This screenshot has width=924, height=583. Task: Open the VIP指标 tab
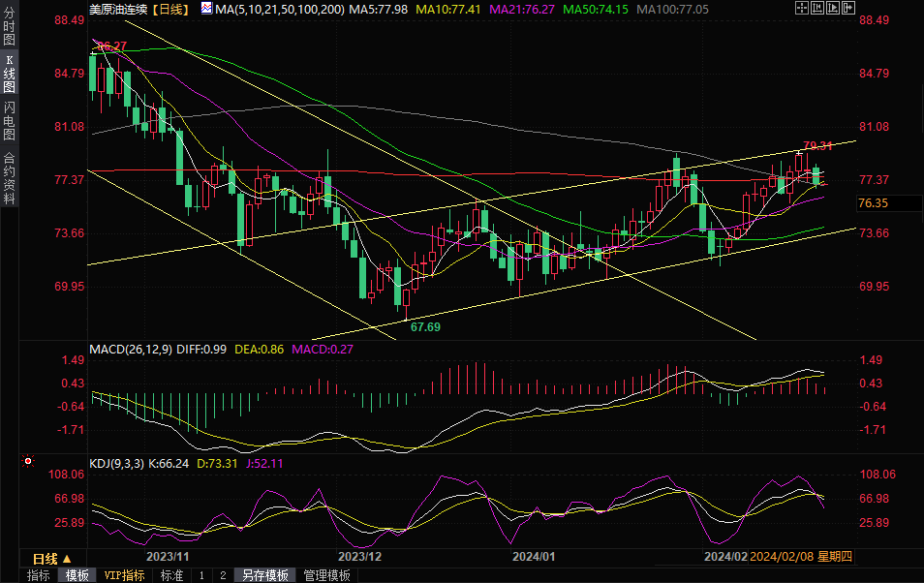pos(124,575)
